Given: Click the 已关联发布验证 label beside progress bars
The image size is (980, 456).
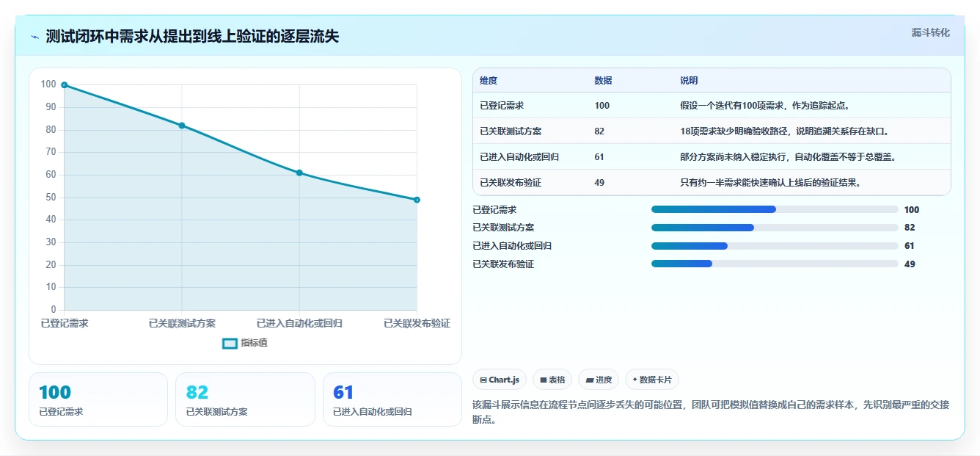Looking at the screenshot, I should [x=503, y=264].
